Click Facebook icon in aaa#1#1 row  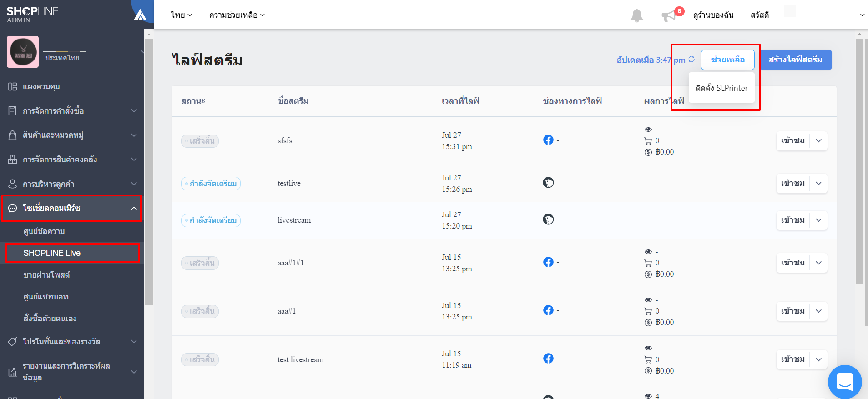(x=548, y=262)
